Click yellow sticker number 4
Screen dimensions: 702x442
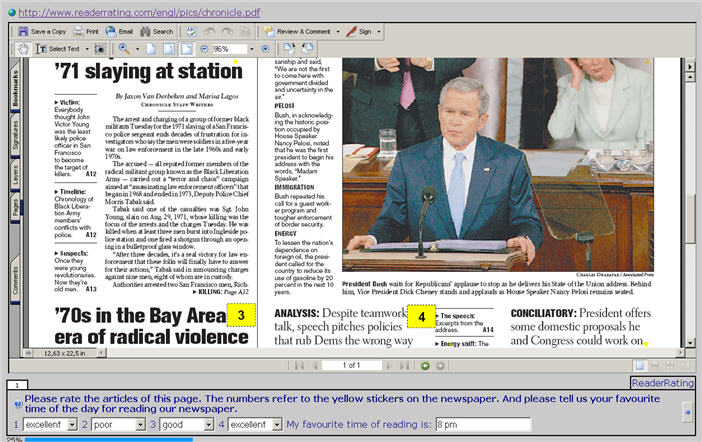pyautogui.click(x=421, y=317)
